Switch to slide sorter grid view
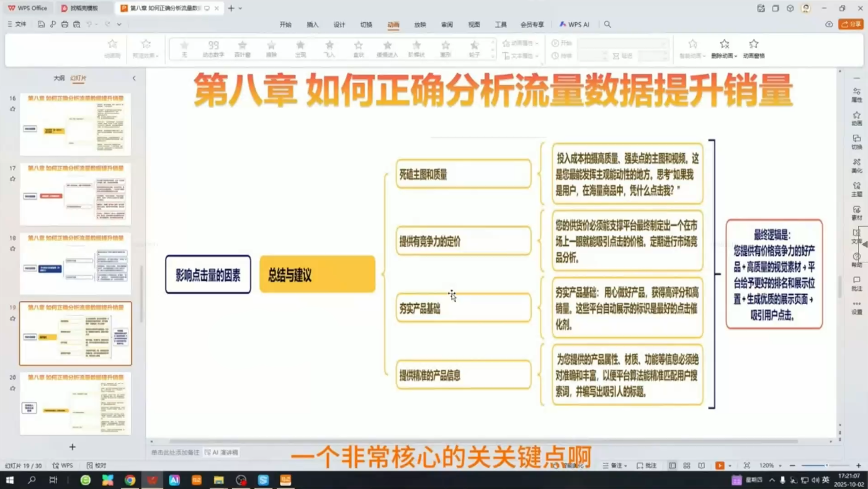The width and height of the screenshot is (868, 489). click(687, 465)
